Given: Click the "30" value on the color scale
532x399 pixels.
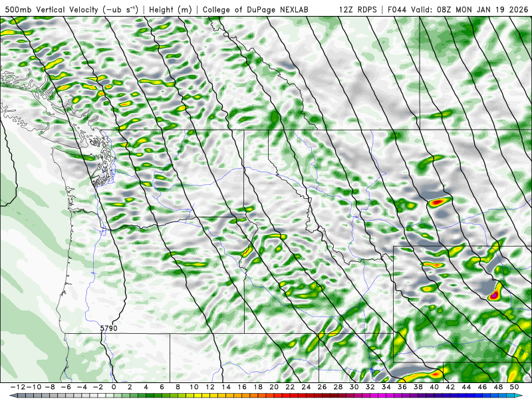Looking at the screenshot, I should [x=354, y=387].
